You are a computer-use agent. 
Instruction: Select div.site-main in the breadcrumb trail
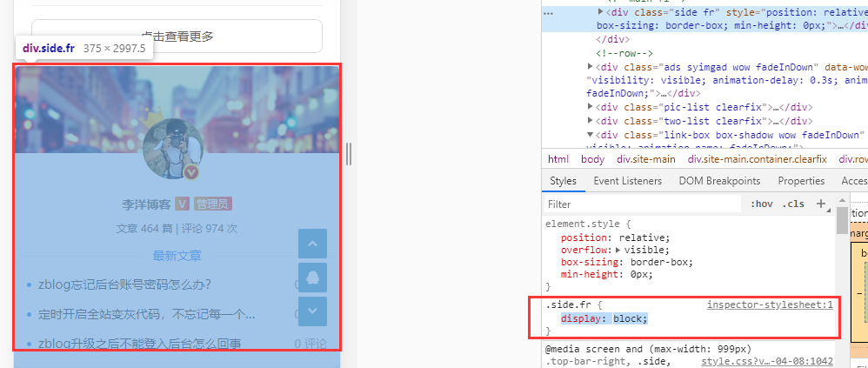(x=645, y=159)
